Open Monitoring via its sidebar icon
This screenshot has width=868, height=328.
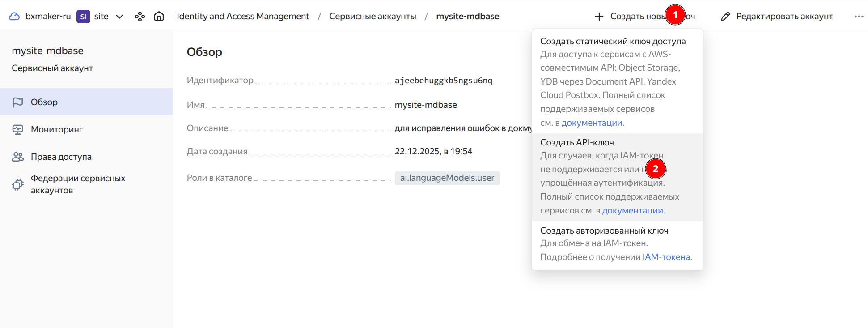point(18,129)
